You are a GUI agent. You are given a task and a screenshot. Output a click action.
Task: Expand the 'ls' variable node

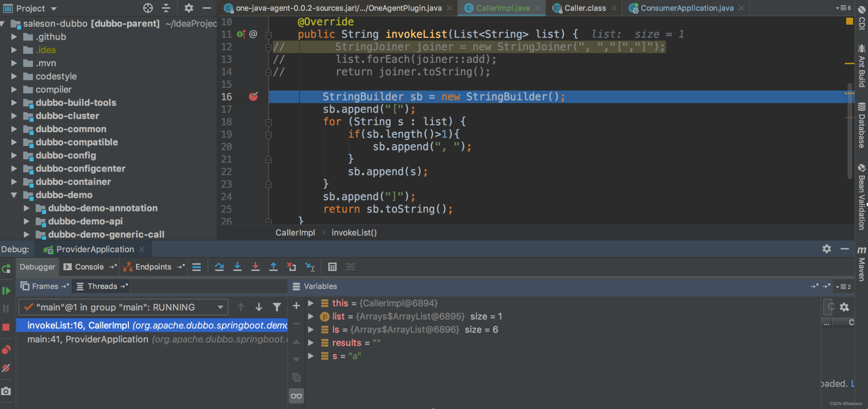[x=311, y=329]
